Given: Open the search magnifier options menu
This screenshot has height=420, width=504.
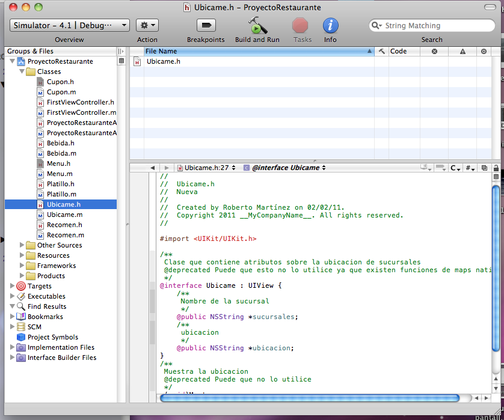Looking at the screenshot, I should [x=376, y=25].
